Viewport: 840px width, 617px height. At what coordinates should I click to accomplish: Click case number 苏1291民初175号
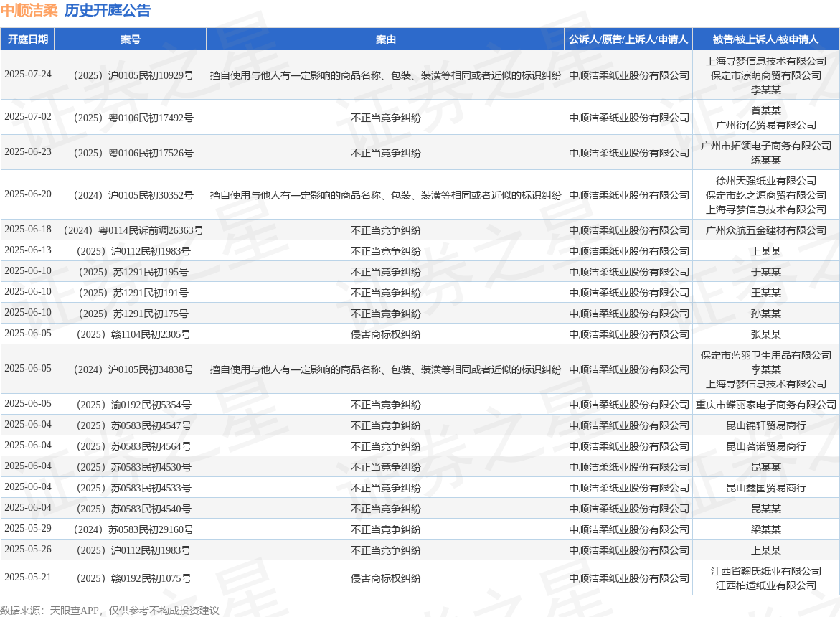[x=133, y=314]
